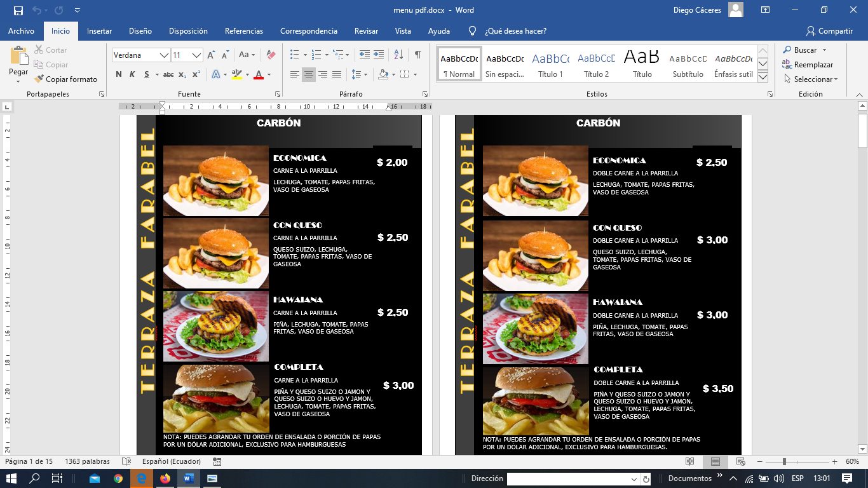Screen dimensions: 868x488
Task: Click the zoom slider handle
Action: (784, 461)
